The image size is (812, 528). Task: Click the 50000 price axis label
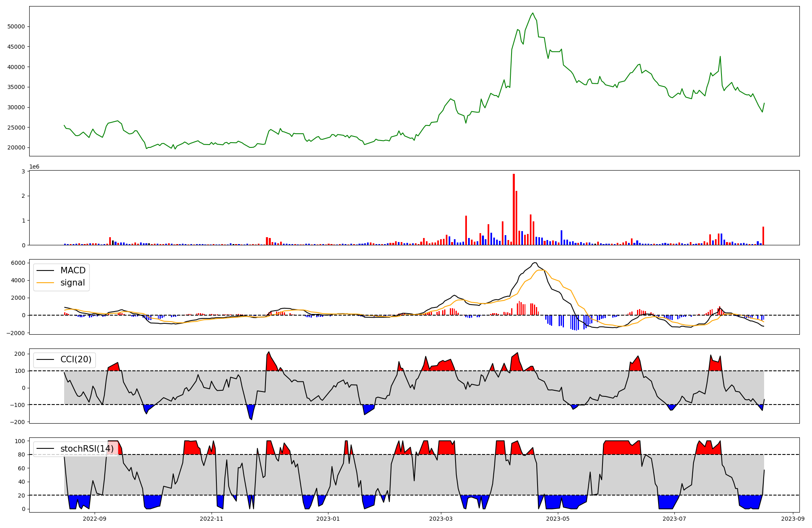16,26
